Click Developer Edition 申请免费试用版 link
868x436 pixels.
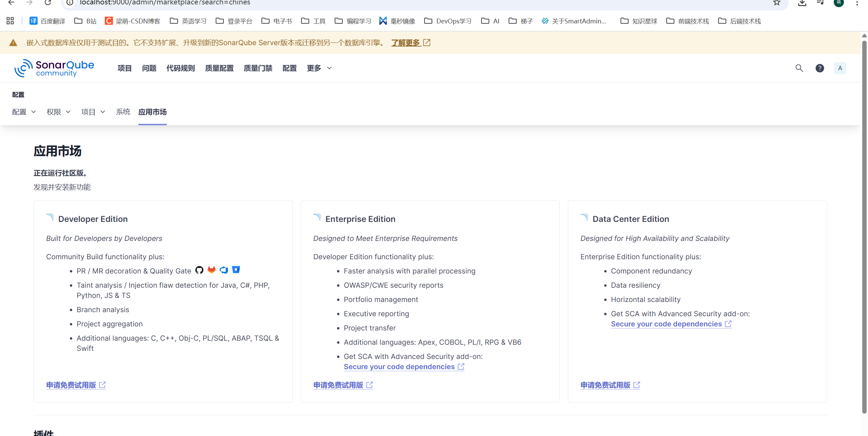point(76,385)
